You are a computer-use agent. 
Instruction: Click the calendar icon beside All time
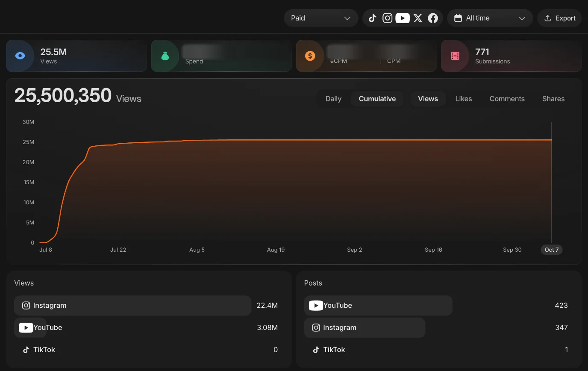click(458, 18)
